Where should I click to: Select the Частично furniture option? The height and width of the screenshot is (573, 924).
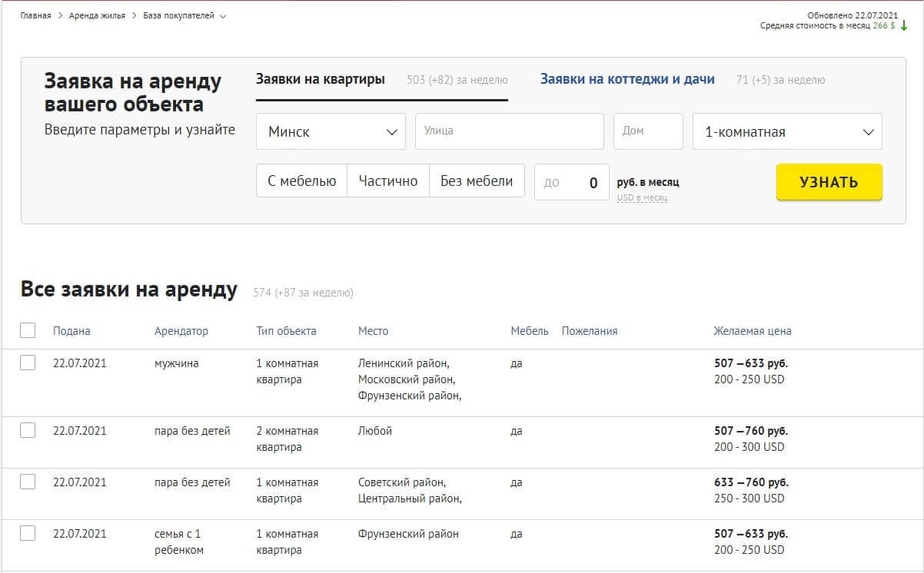(387, 181)
